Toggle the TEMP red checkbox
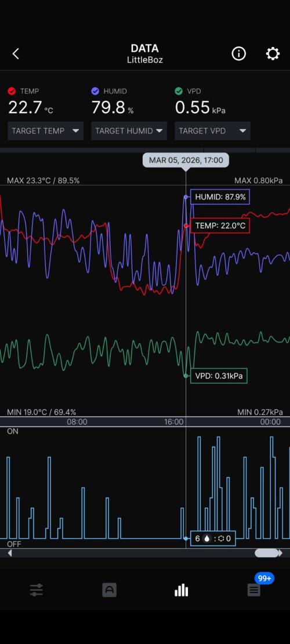Screen dimensions: 290x644 12,91
